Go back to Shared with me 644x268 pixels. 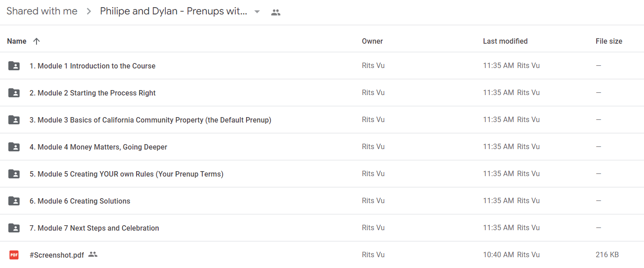[x=42, y=11]
